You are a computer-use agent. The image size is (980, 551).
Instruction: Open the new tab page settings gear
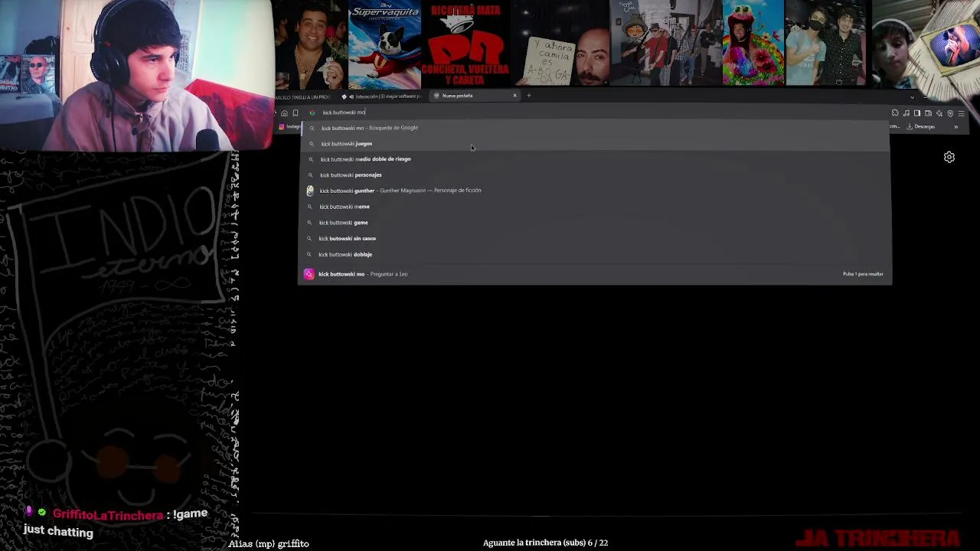(949, 157)
